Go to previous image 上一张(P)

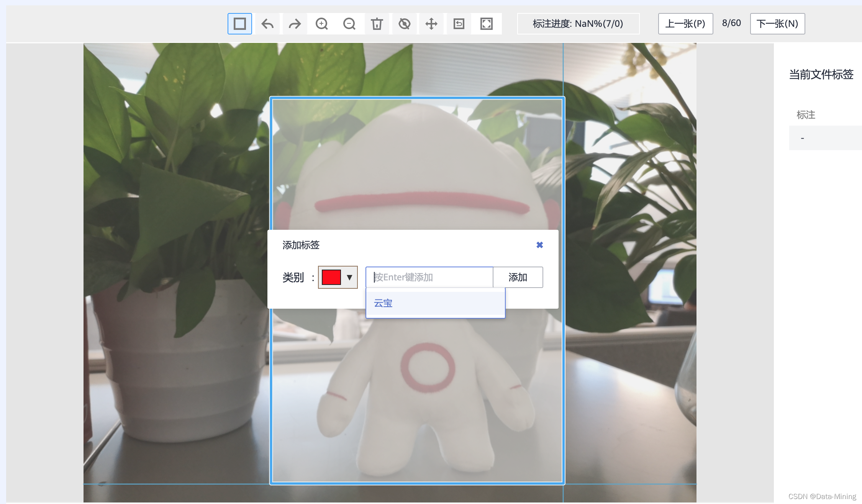coord(685,24)
